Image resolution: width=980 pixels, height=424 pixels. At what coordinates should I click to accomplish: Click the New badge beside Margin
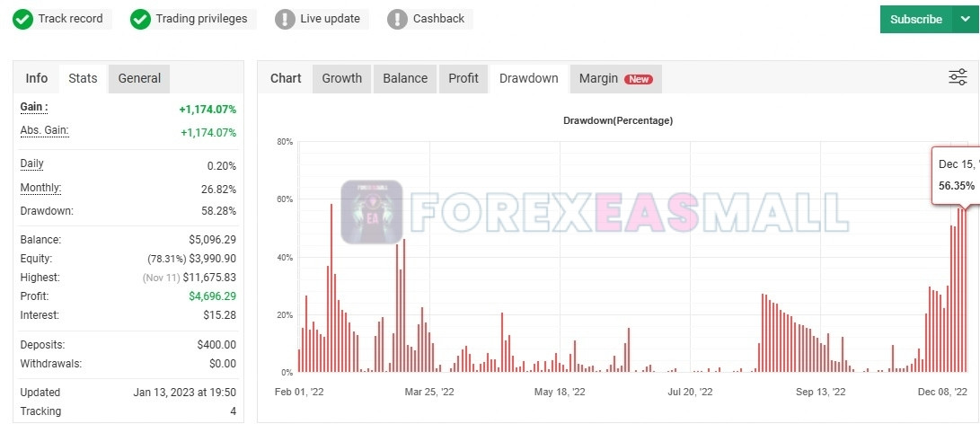click(x=639, y=79)
